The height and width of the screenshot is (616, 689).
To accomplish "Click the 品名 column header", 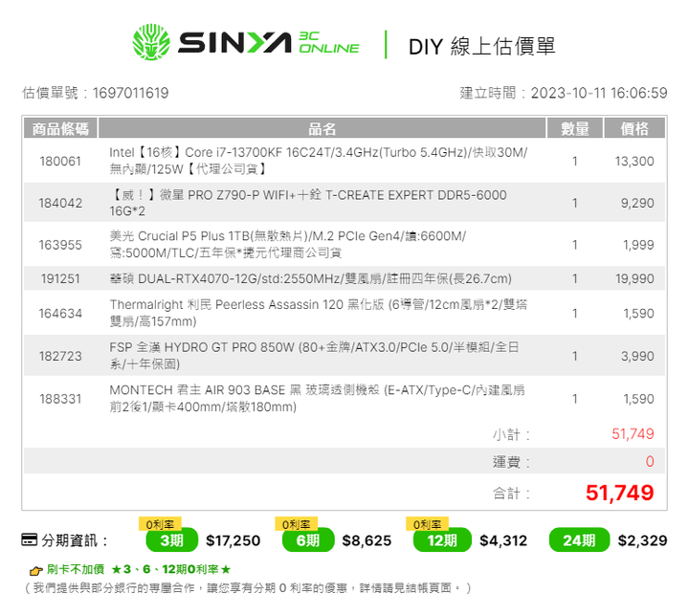I will (x=322, y=128).
